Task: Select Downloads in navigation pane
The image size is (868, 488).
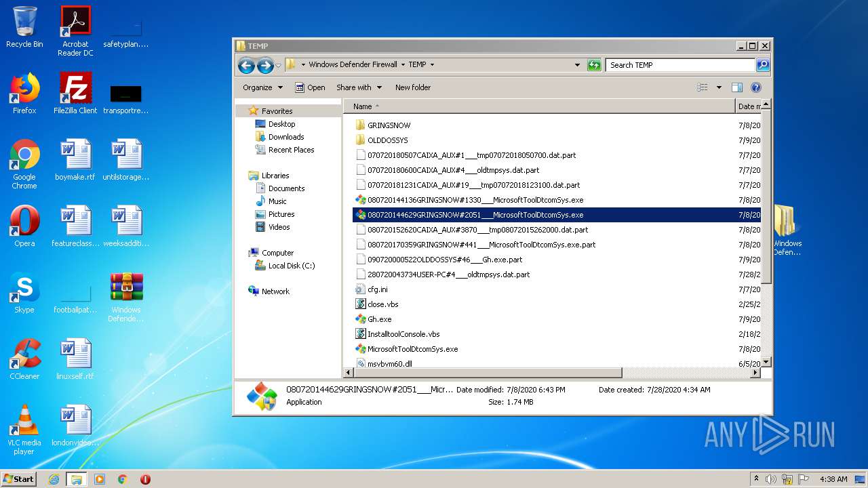Action: pyautogui.click(x=286, y=137)
